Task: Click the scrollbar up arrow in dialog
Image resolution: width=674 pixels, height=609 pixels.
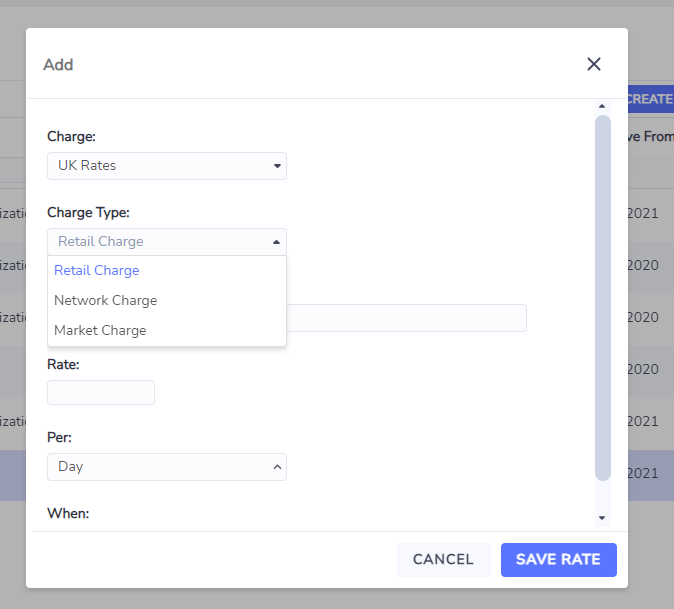Action: pyautogui.click(x=602, y=106)
